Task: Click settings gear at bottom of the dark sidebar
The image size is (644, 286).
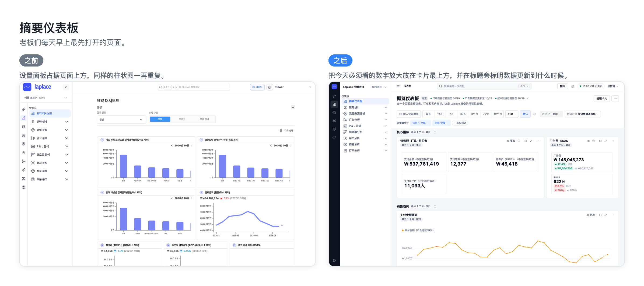Action: pos(334,260)
